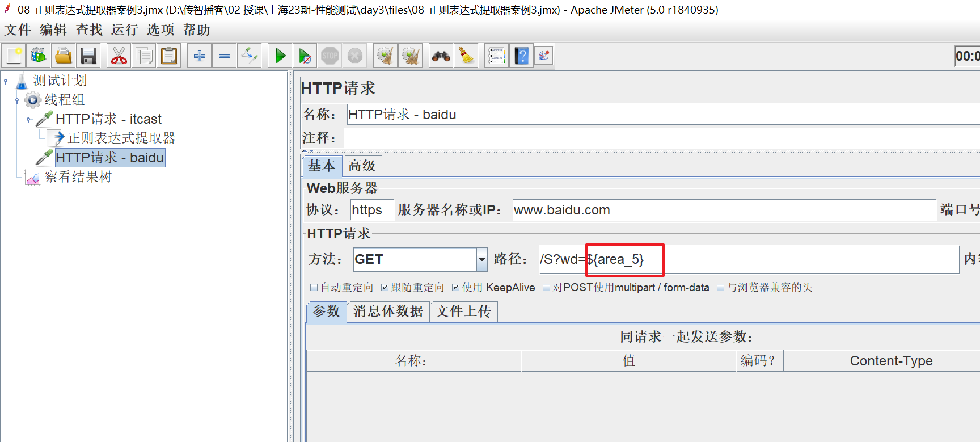
Task: Click the Reset search brush icon
Action: click(466, 56)
